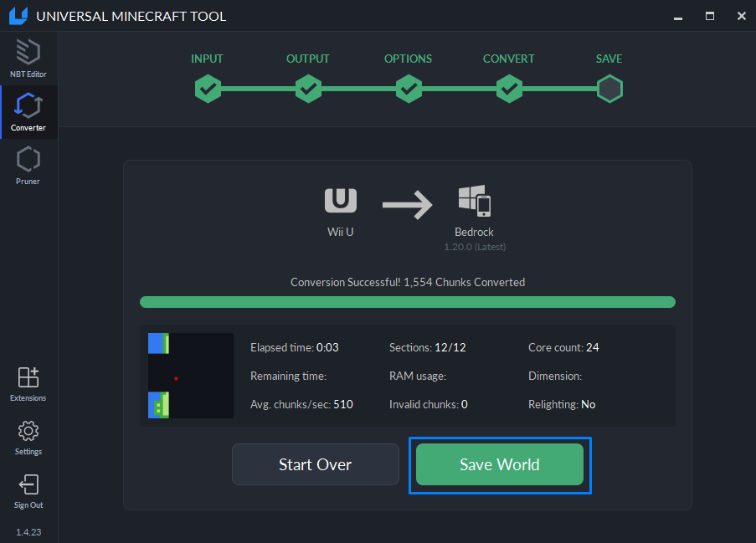756x543 pixels.
Task: Minimize the Universal Minecraft Tool window
Action: click(x=678, y=17)
